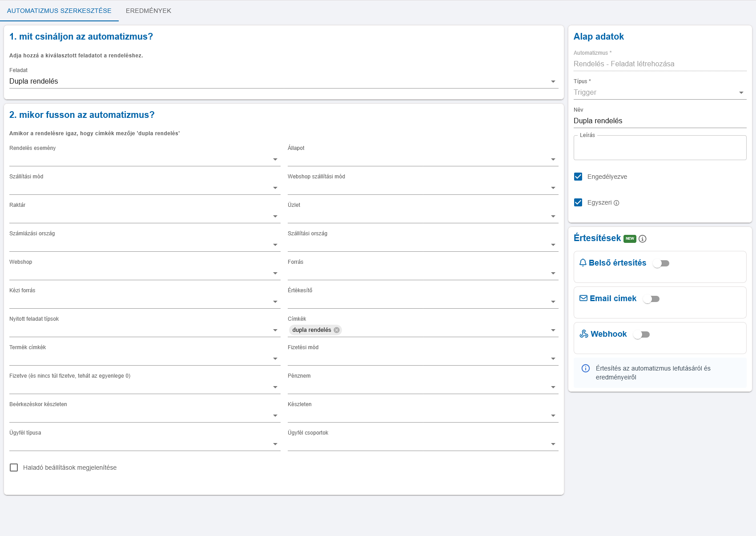Click the Webhook icon
Viewport: 756px width, 536px height.
584,334
